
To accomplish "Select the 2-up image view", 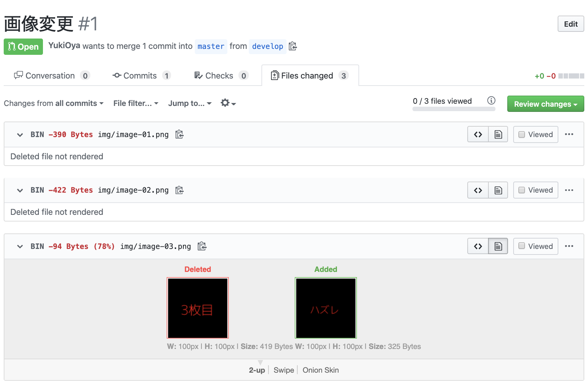I will click(x=257, y=370).
